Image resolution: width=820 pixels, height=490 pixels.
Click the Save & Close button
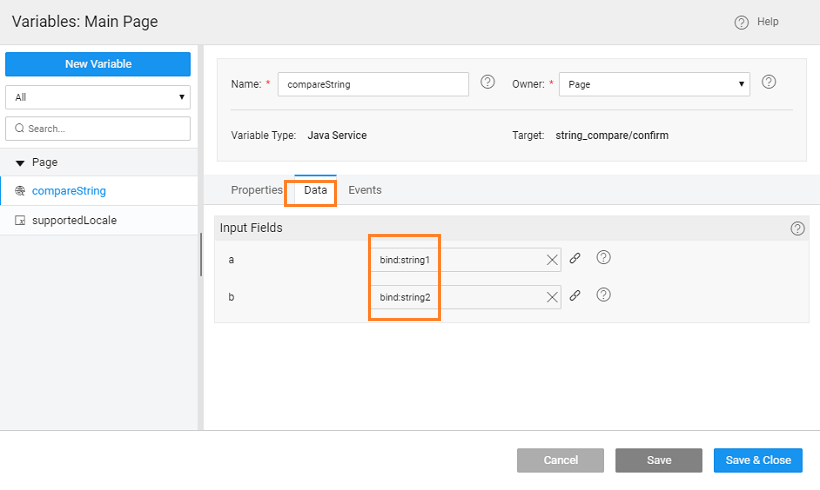point(758,460)
